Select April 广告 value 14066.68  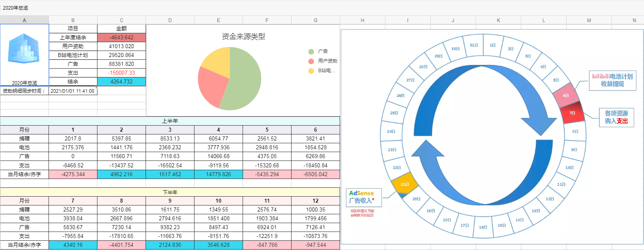(x=219, y=156)
